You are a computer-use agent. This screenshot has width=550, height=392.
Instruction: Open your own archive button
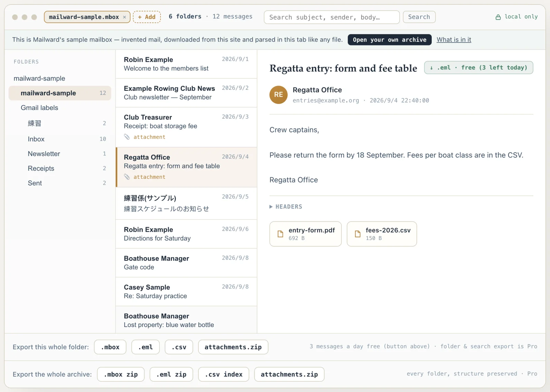[389, 40]
